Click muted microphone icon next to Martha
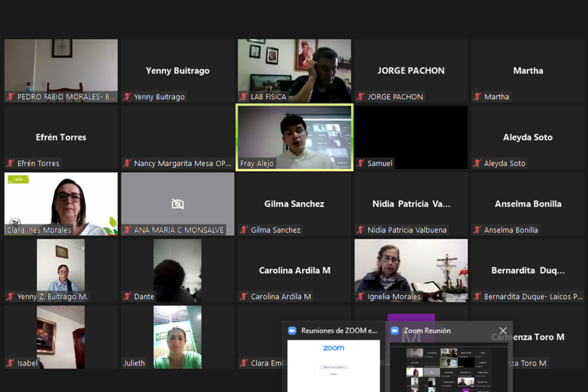 point(477,96)
